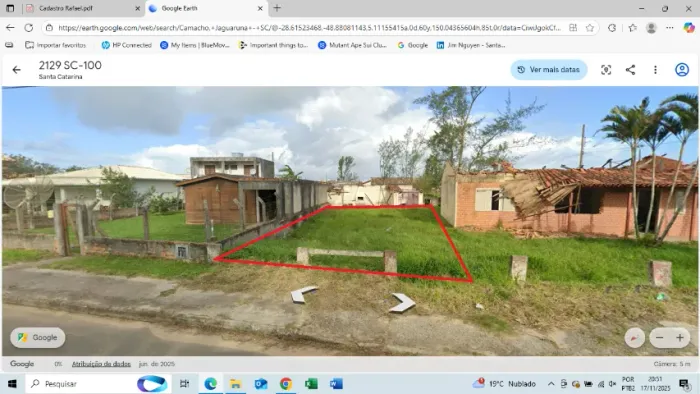
Task: Reset view with the compass icon
Action: click(634, 338)
